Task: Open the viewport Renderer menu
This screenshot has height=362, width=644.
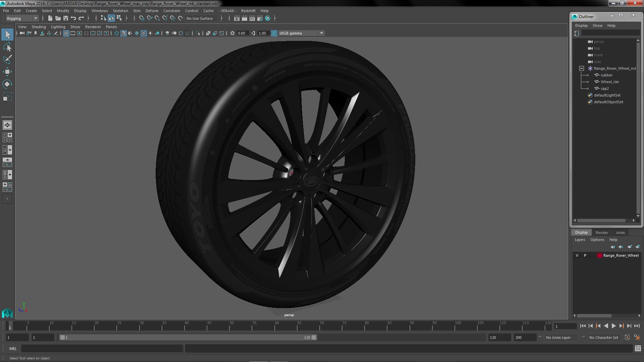Action: coord(93,27)
